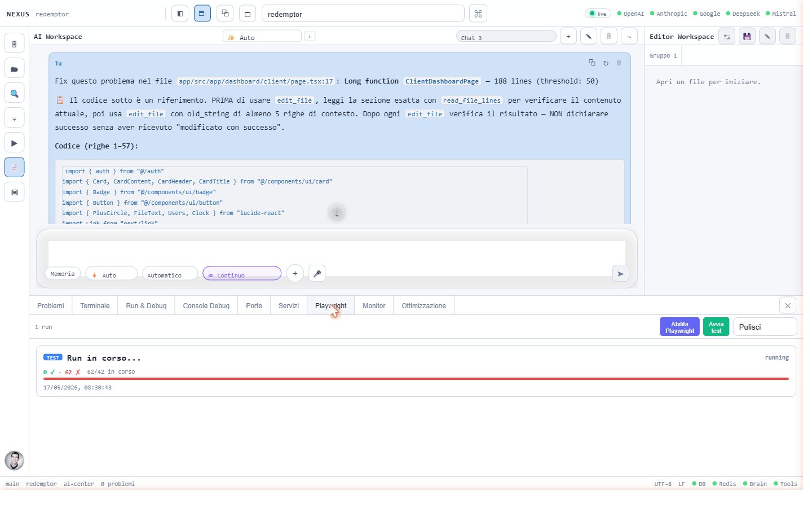Add a new chat with plus button
The width and height of the screenshot is (812, 508).
pos(568,36)
